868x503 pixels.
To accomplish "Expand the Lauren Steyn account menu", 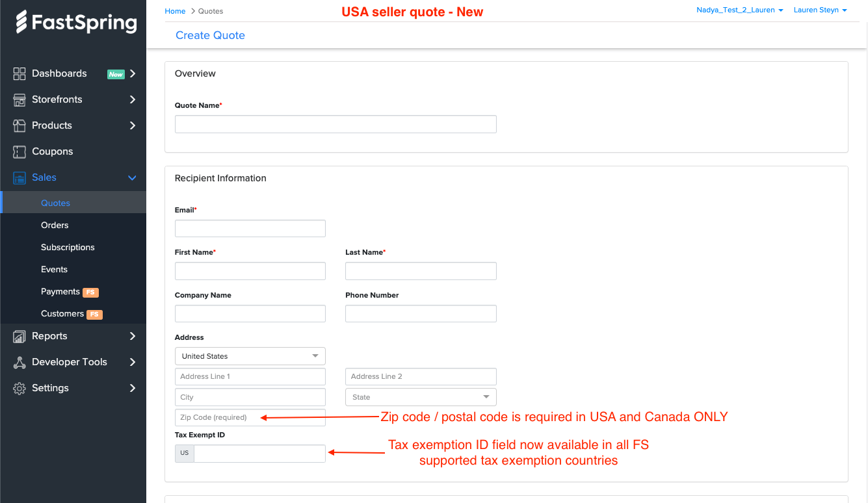I will (x=821, y=10).
